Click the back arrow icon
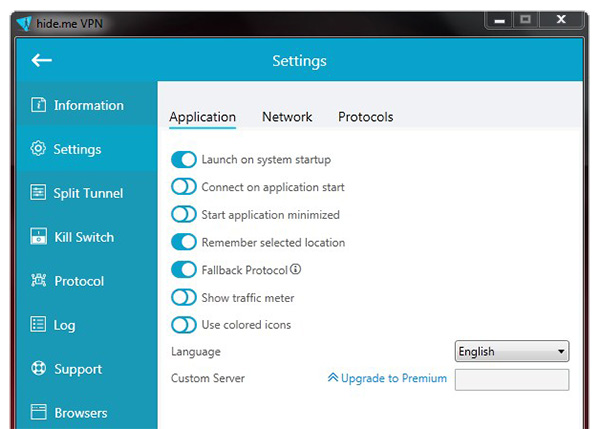 [41, 60]
